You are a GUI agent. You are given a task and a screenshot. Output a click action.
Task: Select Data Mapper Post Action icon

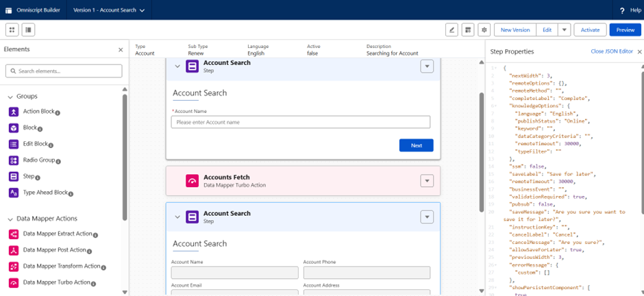(x=14, y=250)
